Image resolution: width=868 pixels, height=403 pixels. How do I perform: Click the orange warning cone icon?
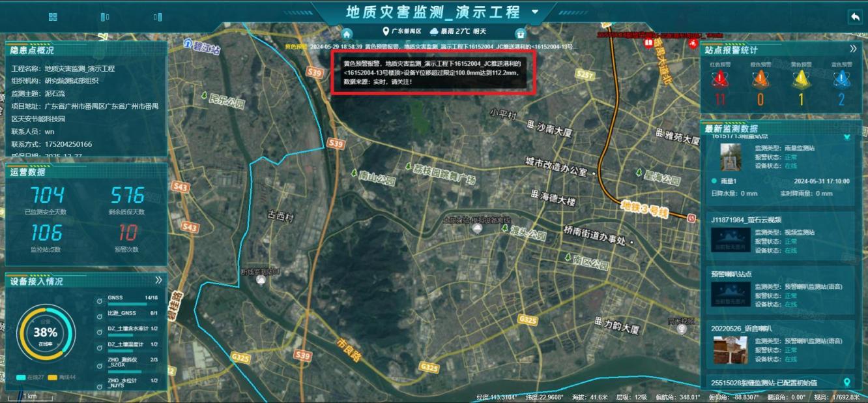click(759, 80)
